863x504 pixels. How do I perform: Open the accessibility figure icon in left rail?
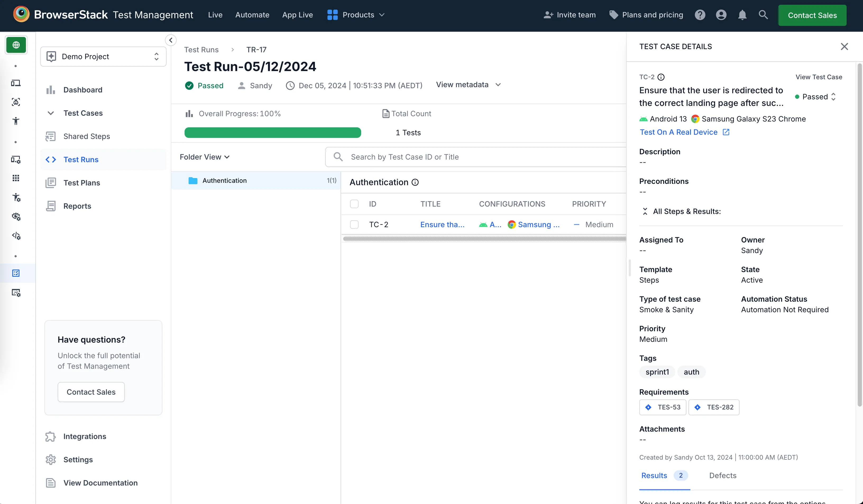16,121
